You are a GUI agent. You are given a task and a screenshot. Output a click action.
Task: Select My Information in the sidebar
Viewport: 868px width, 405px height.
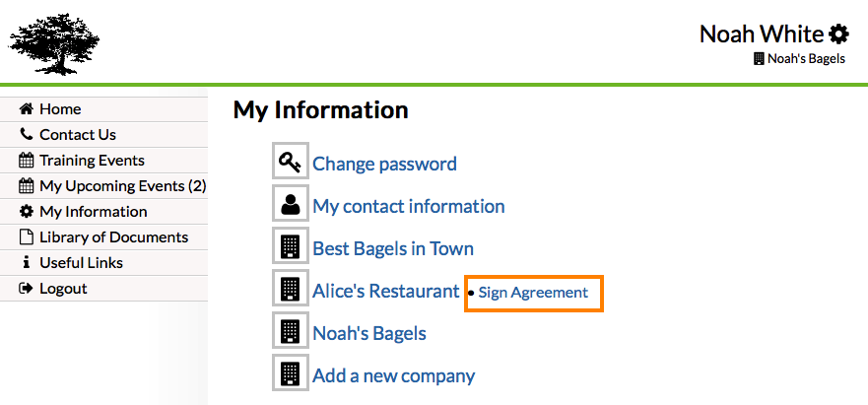click(93, 212)
